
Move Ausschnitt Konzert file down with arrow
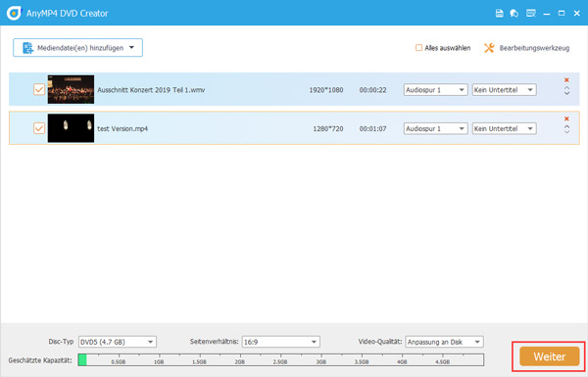566,93
